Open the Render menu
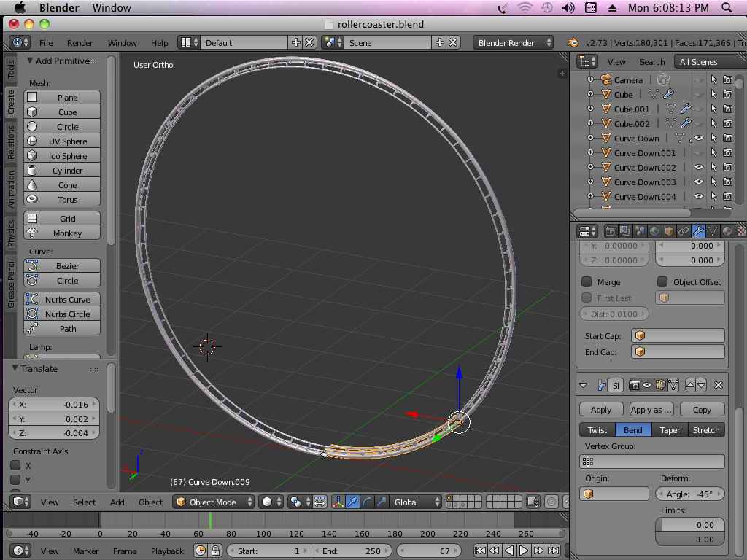 click(80, 43)
